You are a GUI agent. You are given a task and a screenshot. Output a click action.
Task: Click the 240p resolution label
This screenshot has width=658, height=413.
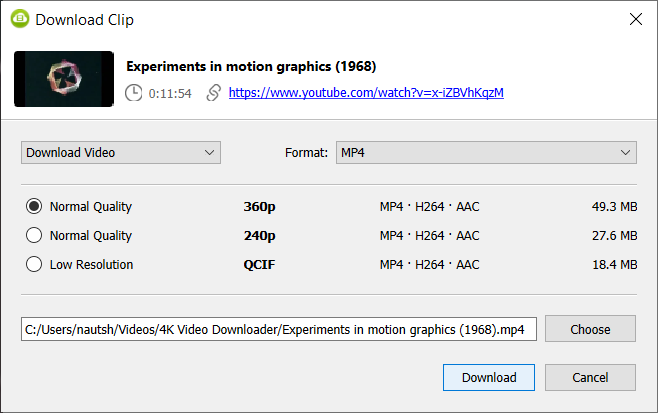[259, 235]
